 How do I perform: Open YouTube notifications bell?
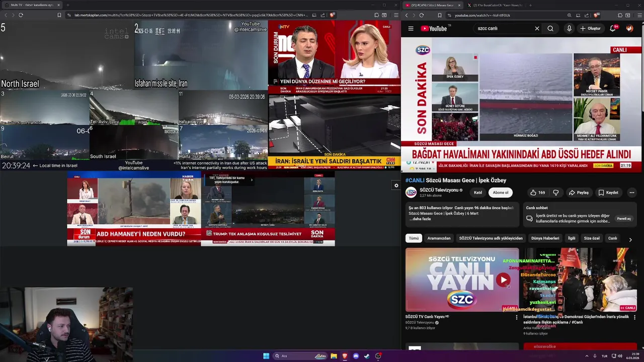click(x=613, y=29)
